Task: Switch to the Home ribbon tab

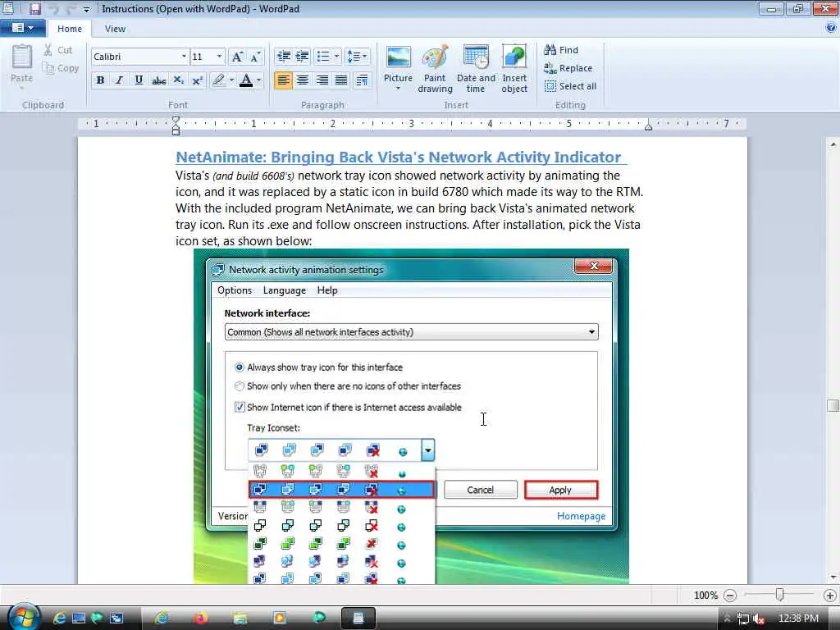Action: (x=70, y=29)
